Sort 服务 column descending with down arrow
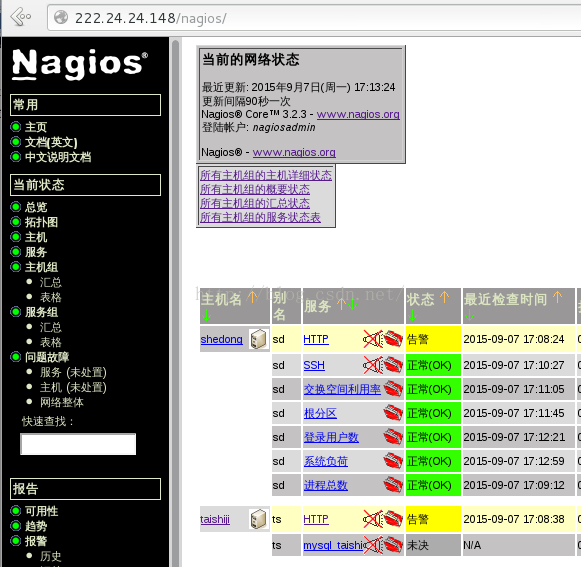581x567 pixels. 353,305
